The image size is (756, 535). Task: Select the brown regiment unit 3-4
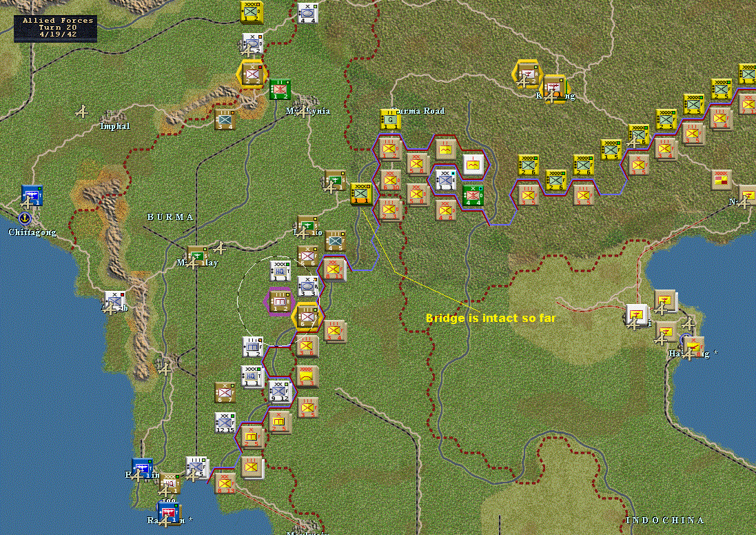(225, 120)
